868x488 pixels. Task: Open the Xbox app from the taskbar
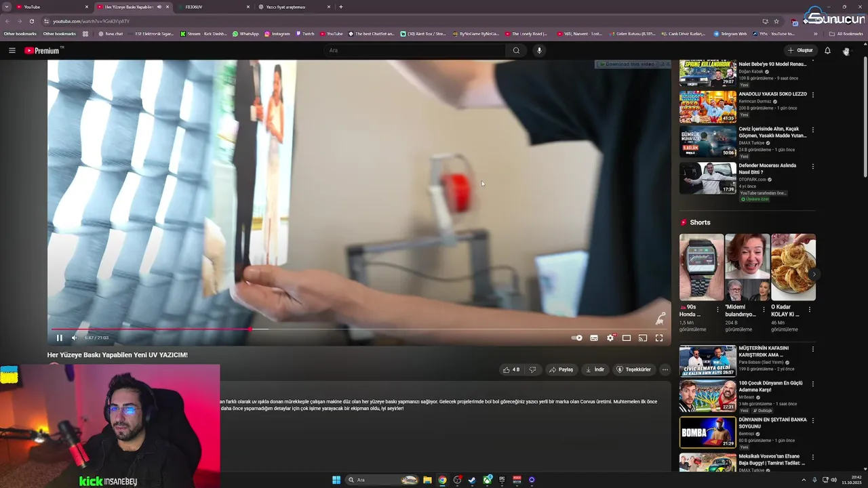pos(487,480)
